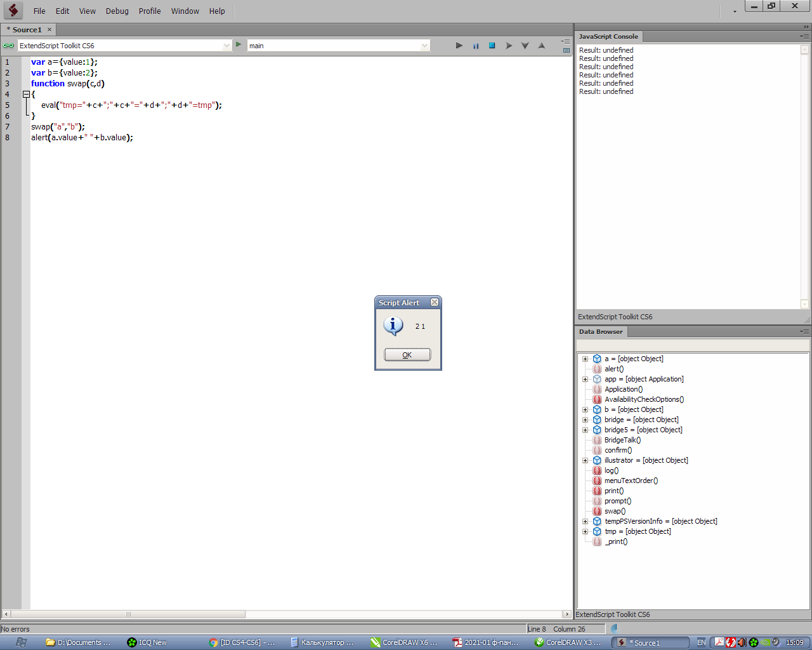This screenshot has width=812, height=650.
Task: Open the main engine dropdown
Action: 424,46
